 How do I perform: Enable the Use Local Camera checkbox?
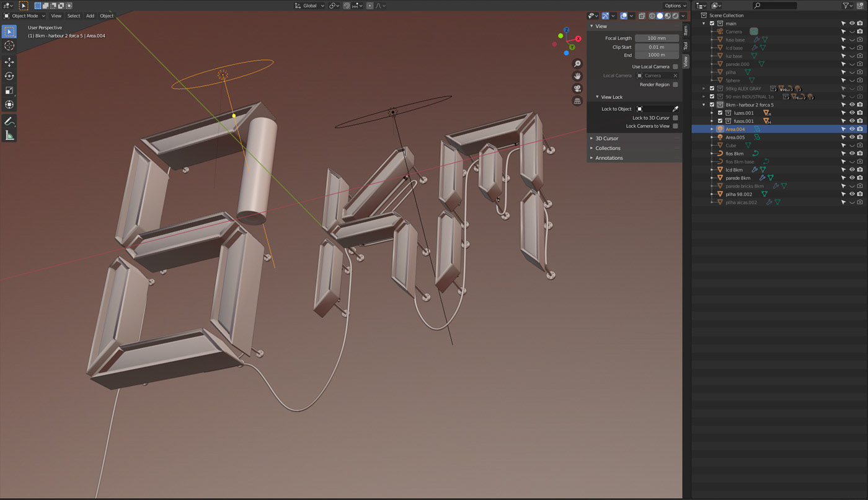pyautogui.click(x=675, y=67)
